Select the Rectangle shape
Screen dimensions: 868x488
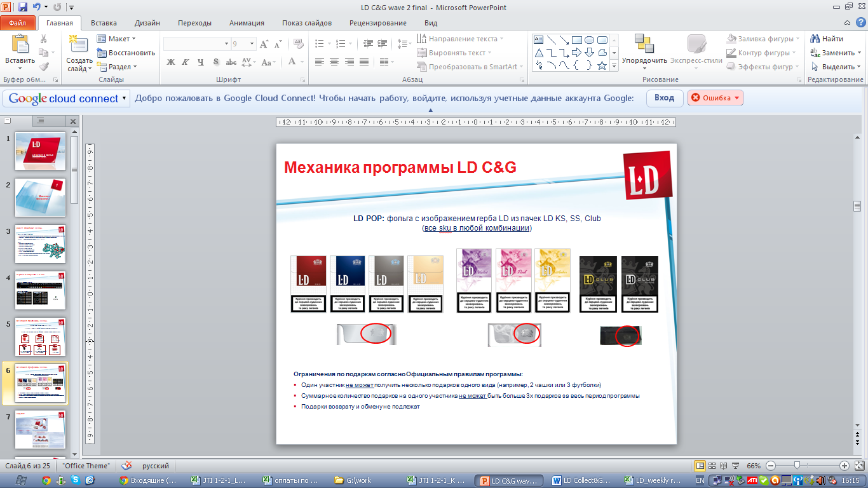577,39
